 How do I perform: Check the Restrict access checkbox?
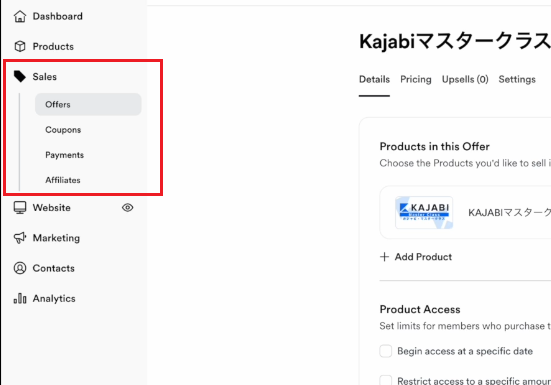click(385, 380)
